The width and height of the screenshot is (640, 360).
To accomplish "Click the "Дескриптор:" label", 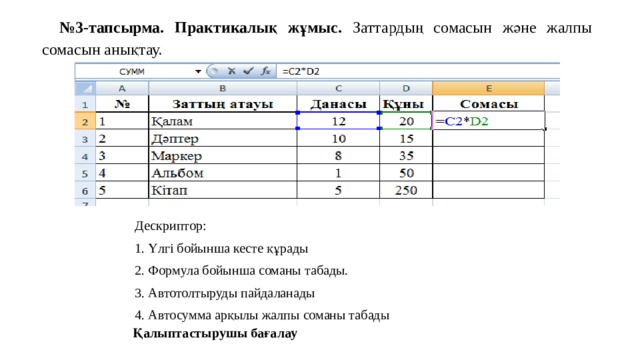I will pyautogui.click(x=170, y=226).
